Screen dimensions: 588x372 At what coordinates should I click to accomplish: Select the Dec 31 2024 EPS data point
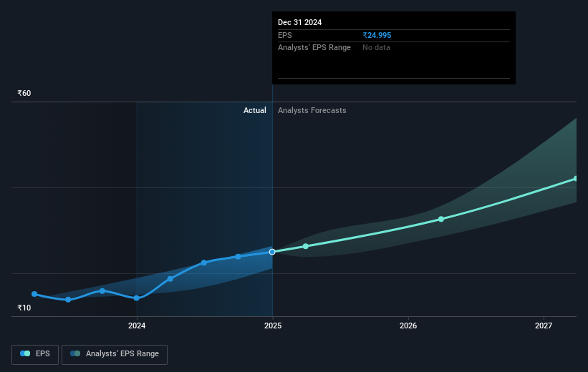[272, 252]
